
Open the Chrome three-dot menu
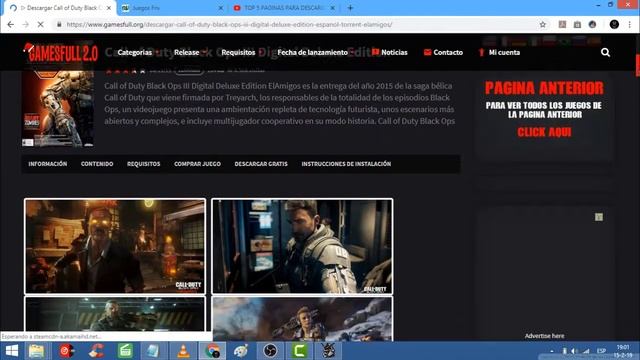tap(630, 24)
